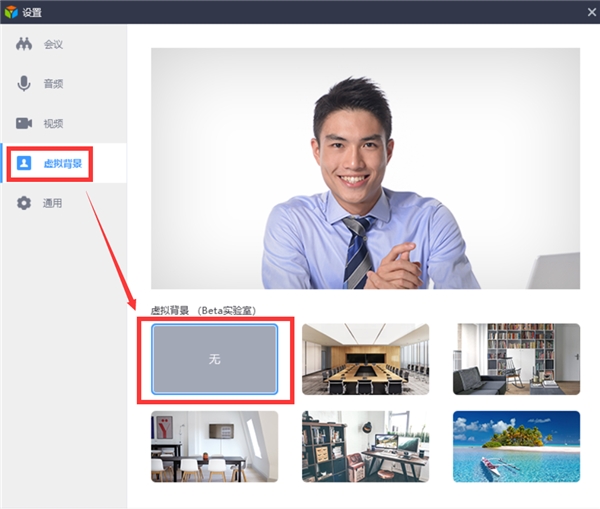
Task: Close the settings window
Action: click(592, 12)
